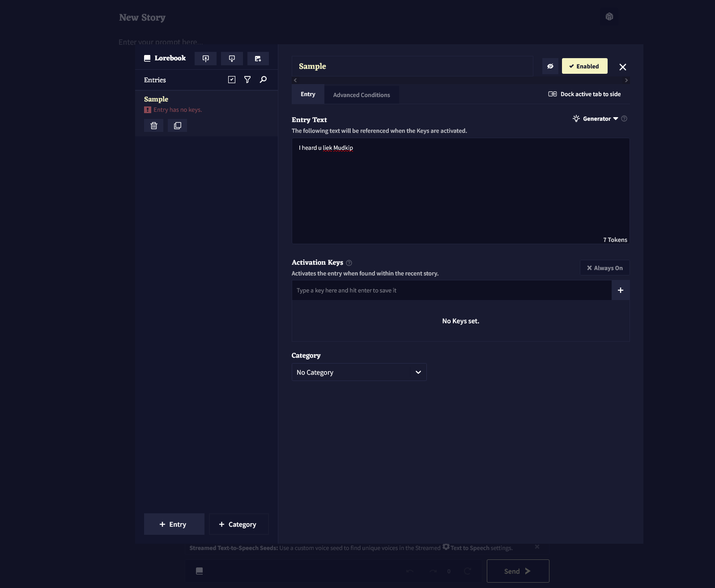Delete the Sample entry via trash icon
This screenshot has height=588, width=715.
(x=154, y=126)
